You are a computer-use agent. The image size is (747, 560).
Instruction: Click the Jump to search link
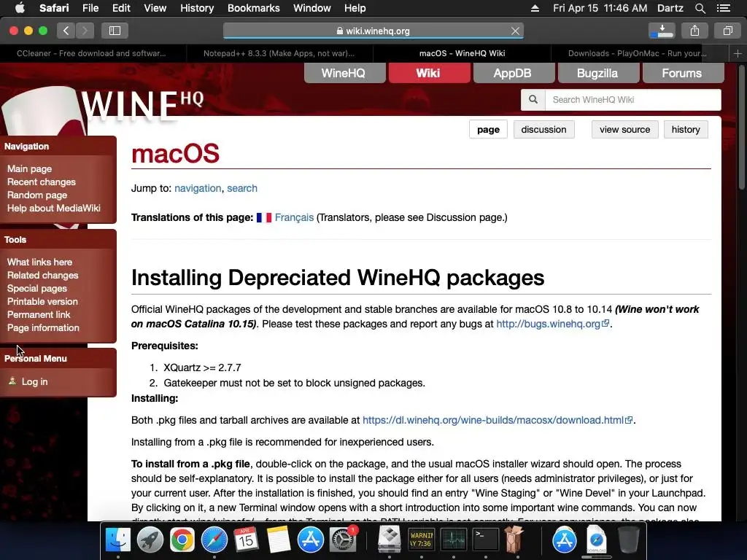point(242,188)
